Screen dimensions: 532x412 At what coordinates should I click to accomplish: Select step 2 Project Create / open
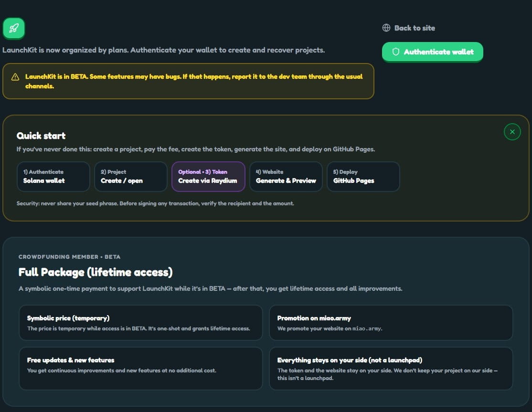pos(130,176)
